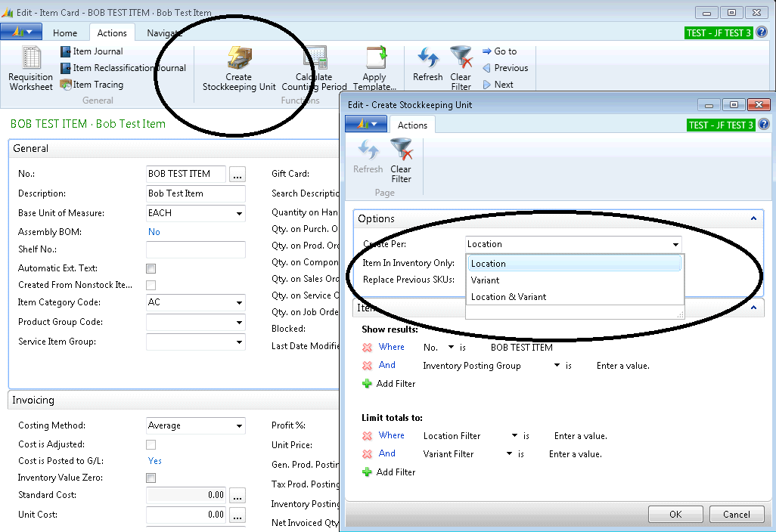The image size is (776, 532).
Task: Open Create Per dropdown arrow
Action: pos(675,244)
